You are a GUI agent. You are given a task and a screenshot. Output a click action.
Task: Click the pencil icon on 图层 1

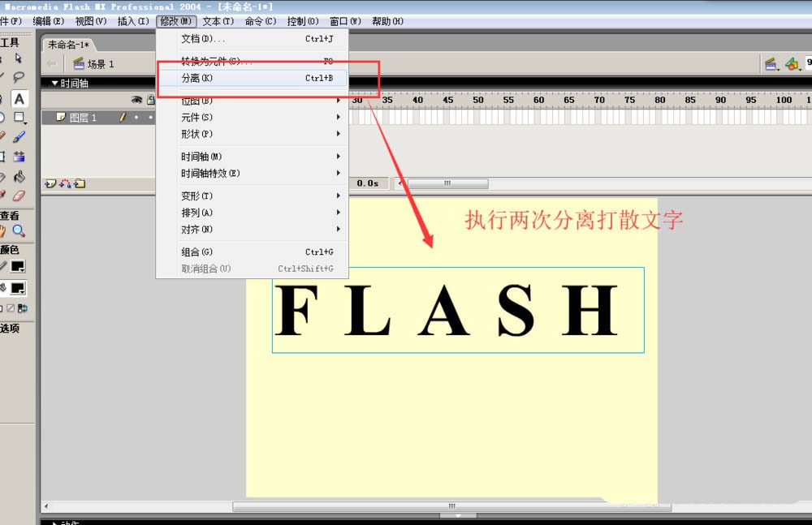click(123, 118)
